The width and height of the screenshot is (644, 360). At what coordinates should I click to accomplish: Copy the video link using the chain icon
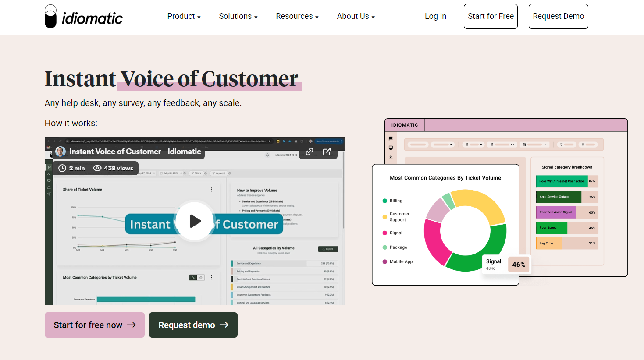tap(310, 152)
